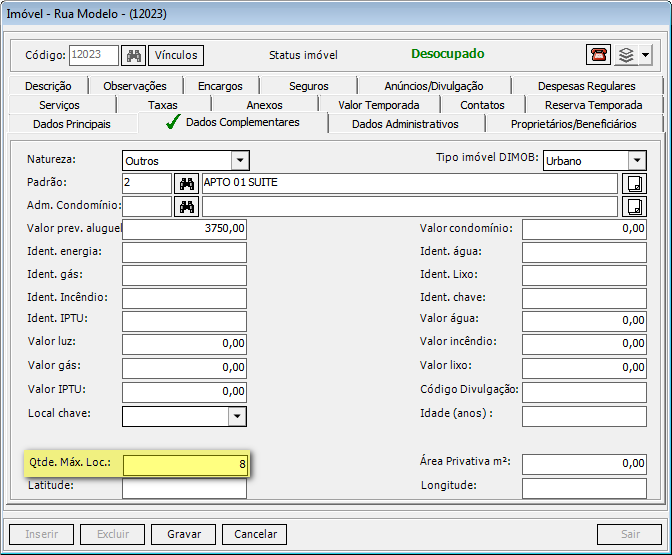Screen dimensions: 672x555
Task: Open the Observações tab
Action: coord(135,86)
